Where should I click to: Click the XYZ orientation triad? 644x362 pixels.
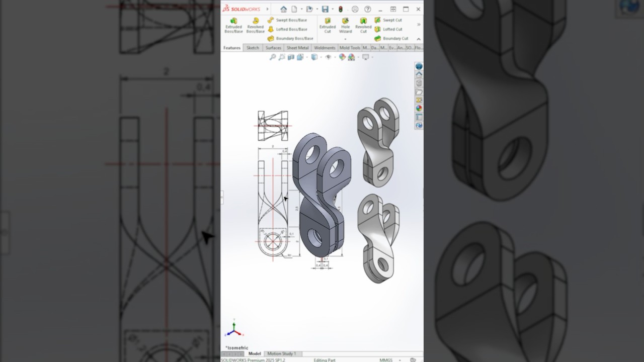(x=234, y=329)
